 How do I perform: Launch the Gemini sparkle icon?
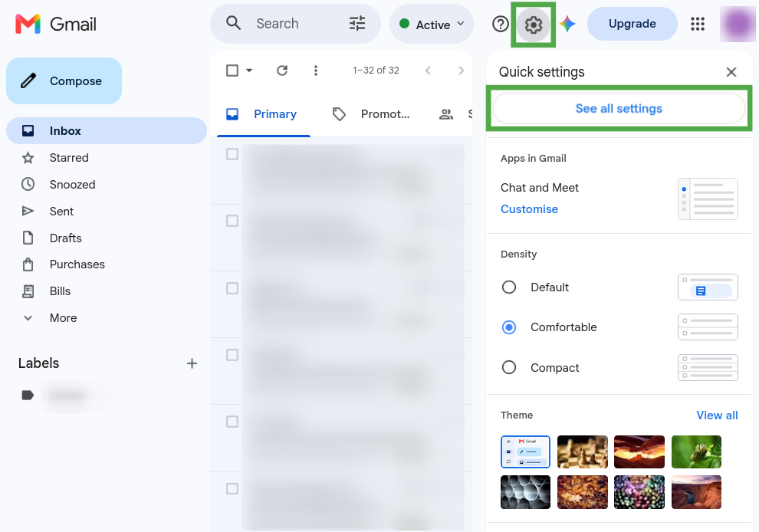[x=567, y=24]
